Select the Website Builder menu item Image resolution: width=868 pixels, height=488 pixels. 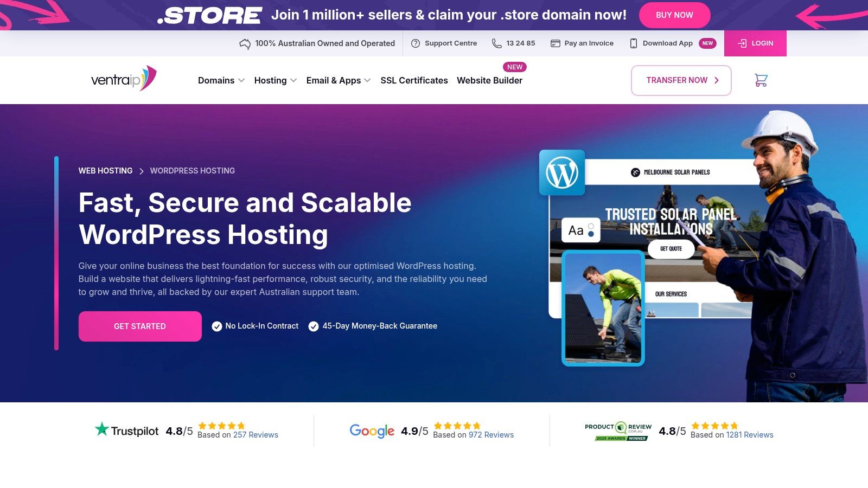click(x=489, y=80)
